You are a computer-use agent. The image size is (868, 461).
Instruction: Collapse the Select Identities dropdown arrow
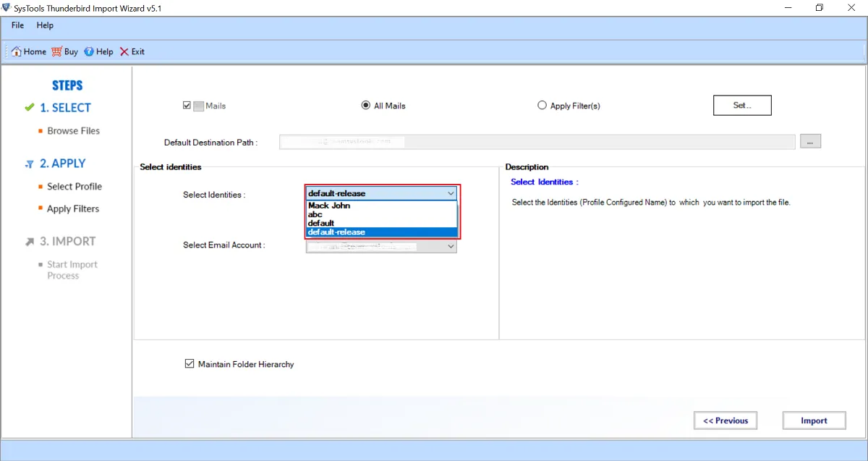coord(450,193)
